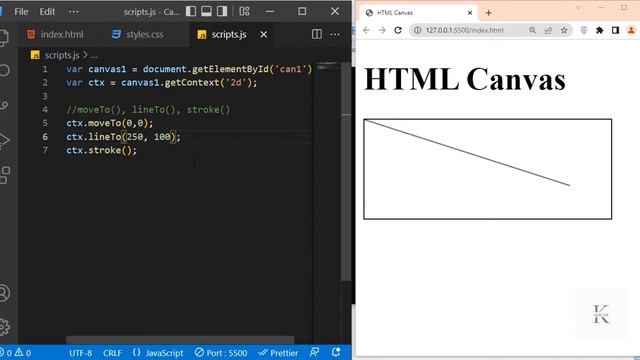Click the comment //moveTo(), lineTo(), stroke()

tap(148, 110)
